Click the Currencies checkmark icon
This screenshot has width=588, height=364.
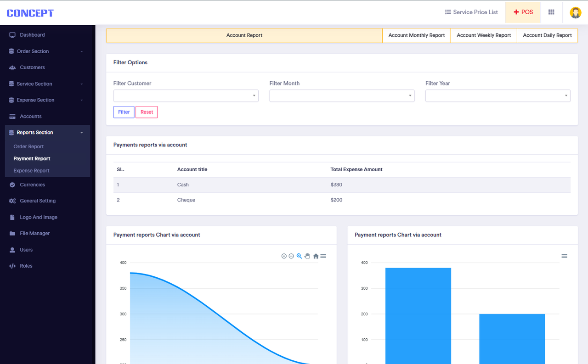pyautogui.click(x=12, y=185)
